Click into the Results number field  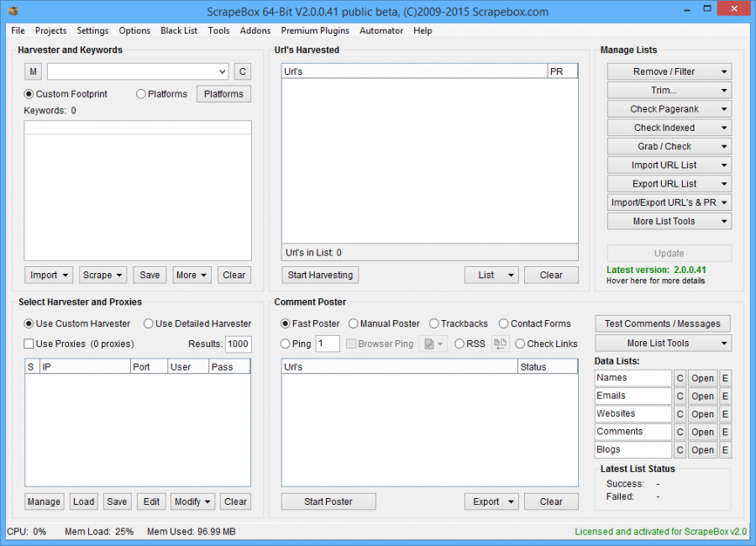tap(238, 344)
